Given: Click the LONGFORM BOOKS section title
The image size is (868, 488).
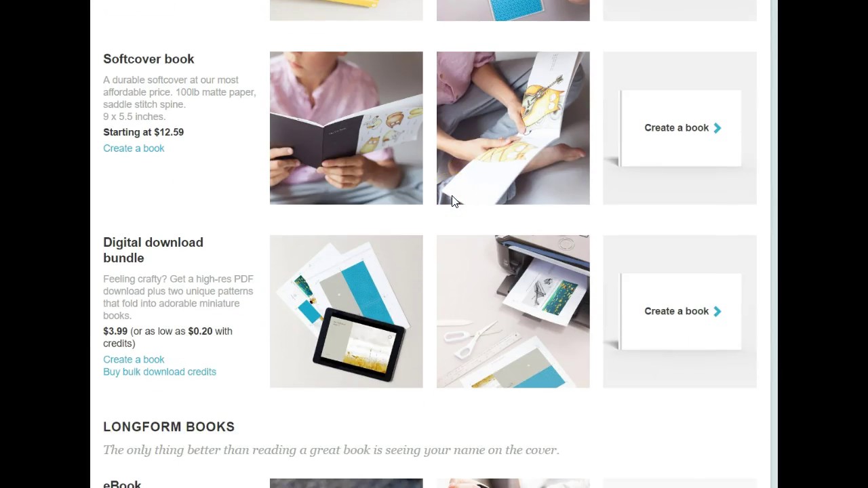Looking at the screenshot, I should (169, 427).
